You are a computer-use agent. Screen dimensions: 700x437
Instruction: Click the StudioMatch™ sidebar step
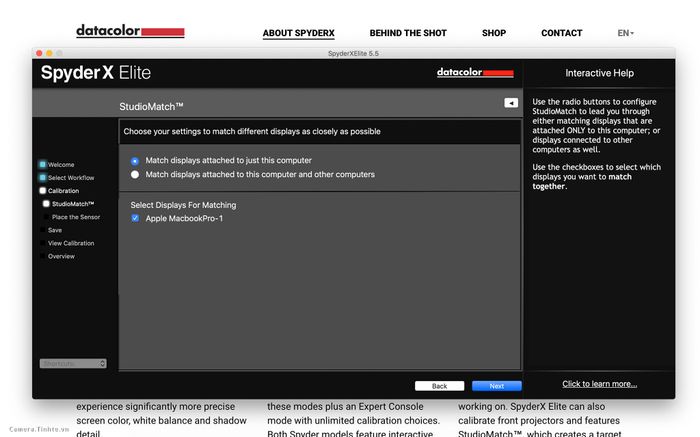pyautogui.click(x=73, y=204)
